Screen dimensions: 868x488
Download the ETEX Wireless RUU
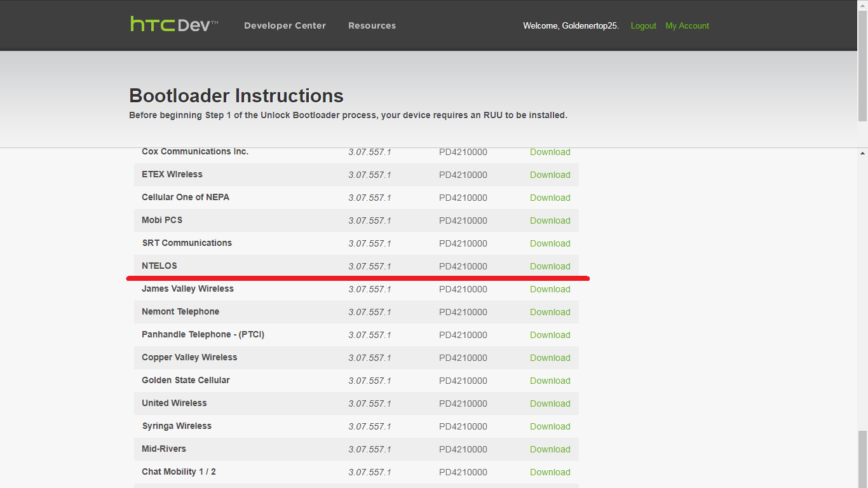coord(550,175)
